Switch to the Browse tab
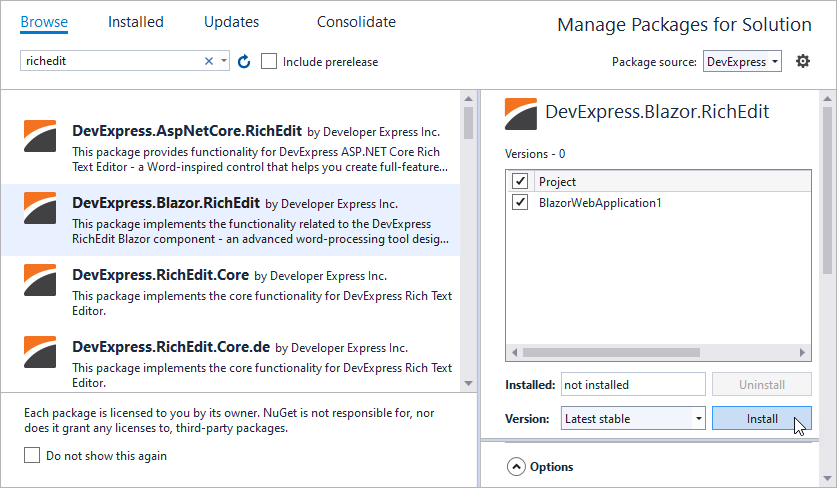 point(44,22)
